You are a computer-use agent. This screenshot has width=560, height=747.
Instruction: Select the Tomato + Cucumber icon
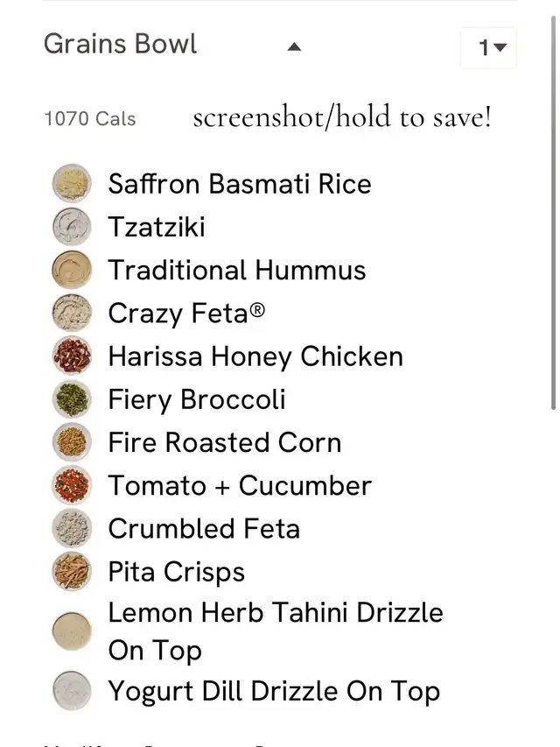click(x=72, y=485)
